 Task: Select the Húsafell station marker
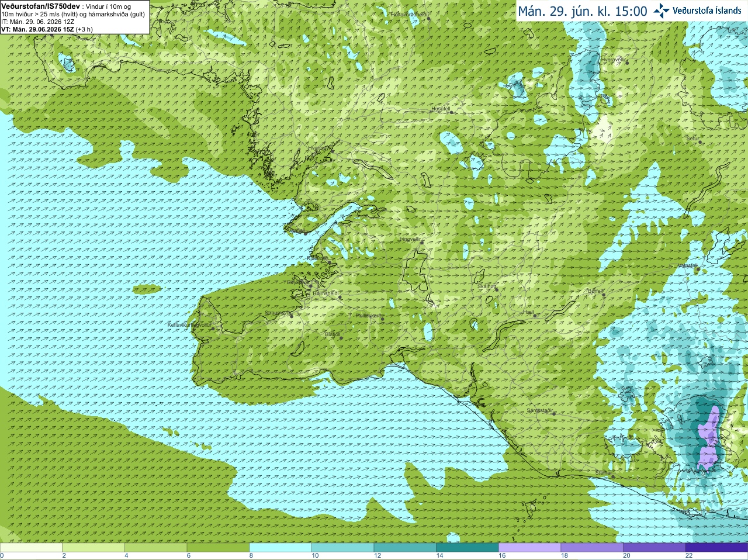(x=452, y=112)
